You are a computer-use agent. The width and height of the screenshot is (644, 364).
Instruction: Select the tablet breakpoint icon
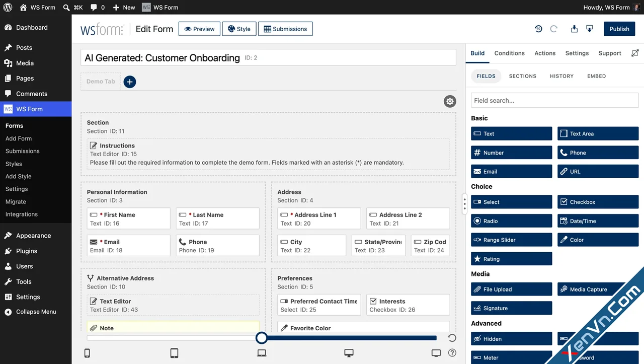[x=174, y=353]
